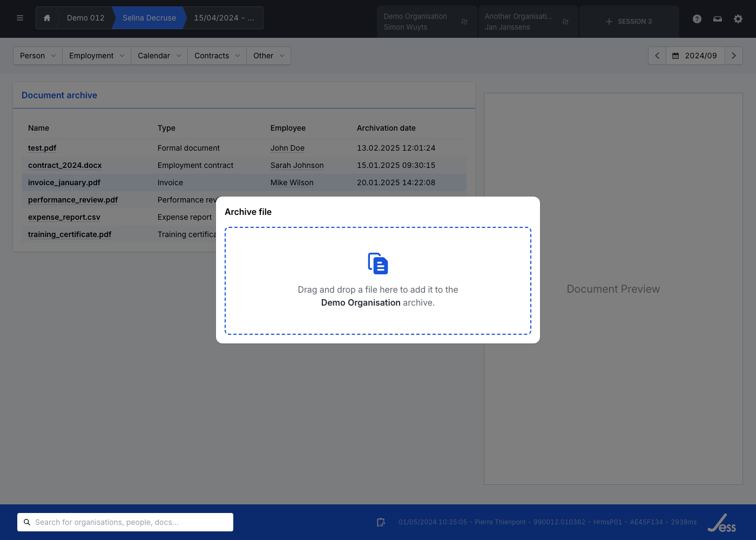Advance to next month with right chevron
This screenshot has height=540, width=756.
pos(733,56)
